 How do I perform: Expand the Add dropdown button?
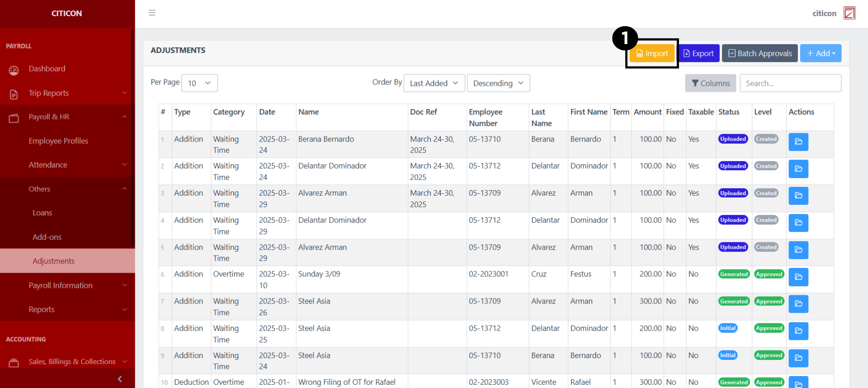[820, 53]
